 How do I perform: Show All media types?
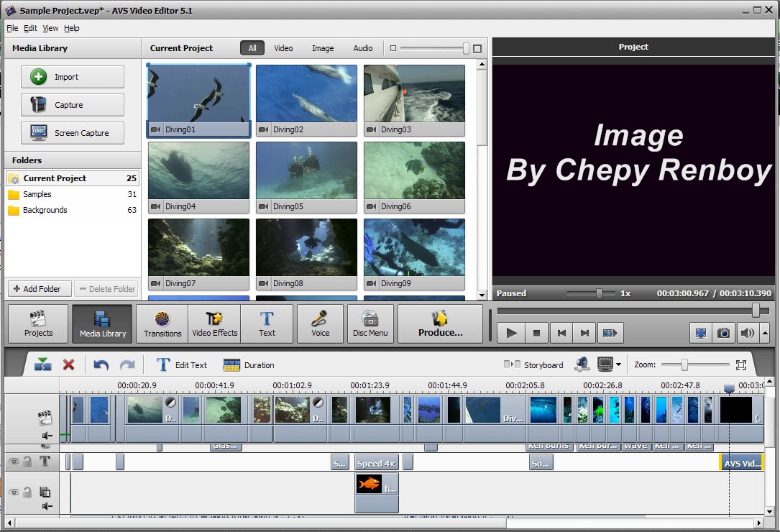[252, 48]
